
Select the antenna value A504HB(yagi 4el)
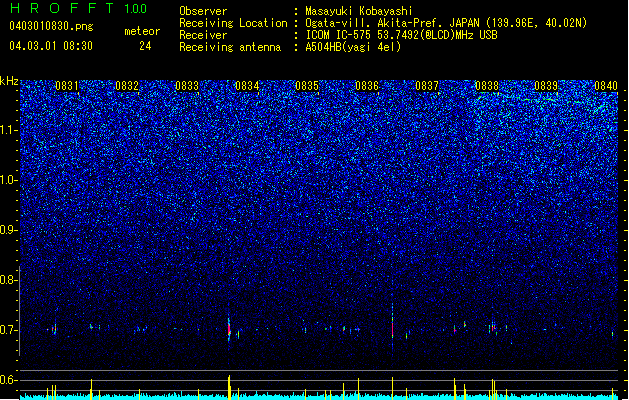pos(353,47)
